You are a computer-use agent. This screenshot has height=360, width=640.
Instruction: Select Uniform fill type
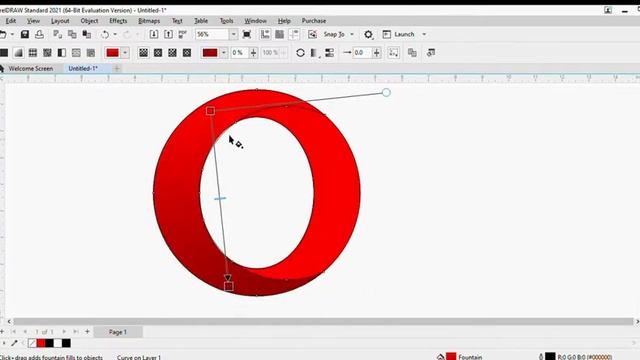(4, 53)
